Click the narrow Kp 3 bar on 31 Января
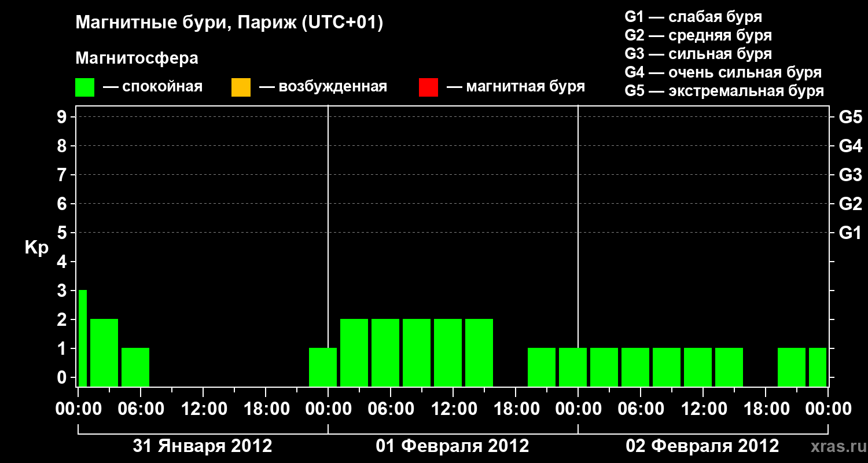 (x=83, y=338)
